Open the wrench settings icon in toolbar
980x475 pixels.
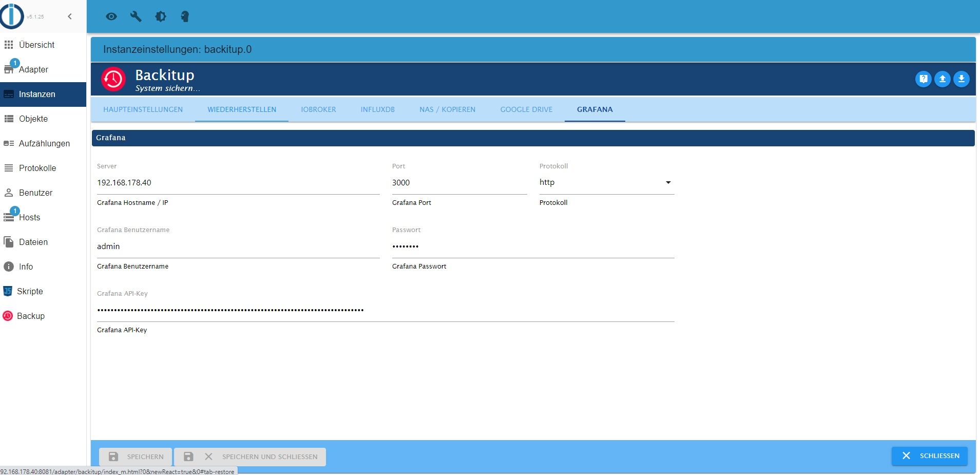pyautogui.click(x=136, y=16)
